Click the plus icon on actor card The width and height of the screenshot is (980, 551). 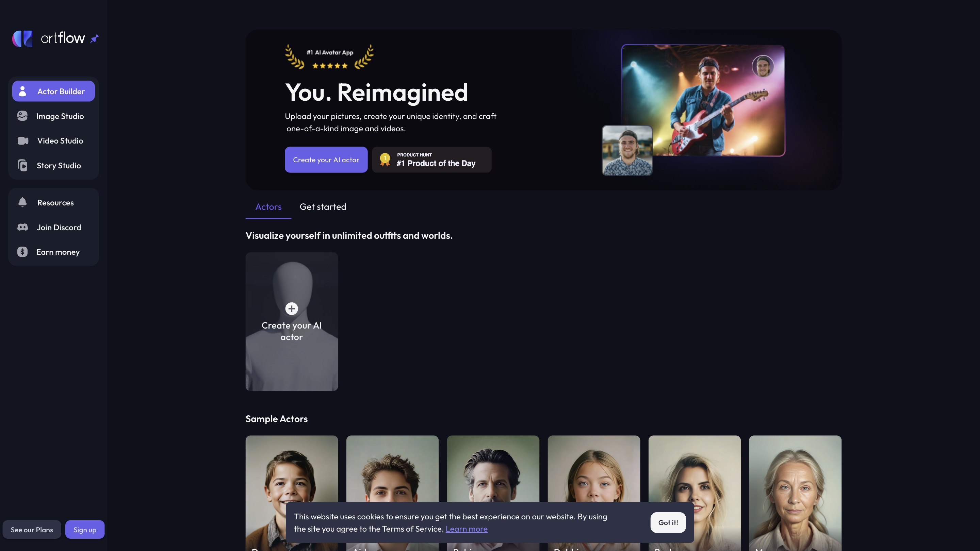click(292, 308)
